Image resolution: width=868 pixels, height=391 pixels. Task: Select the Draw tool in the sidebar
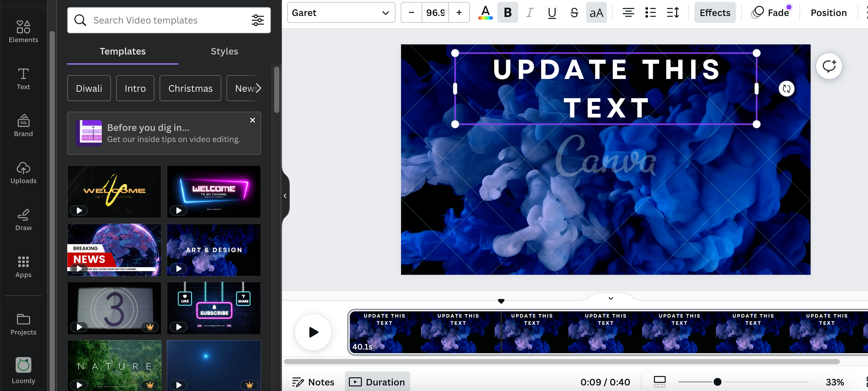pyautogui.click(x=23, y=220)
